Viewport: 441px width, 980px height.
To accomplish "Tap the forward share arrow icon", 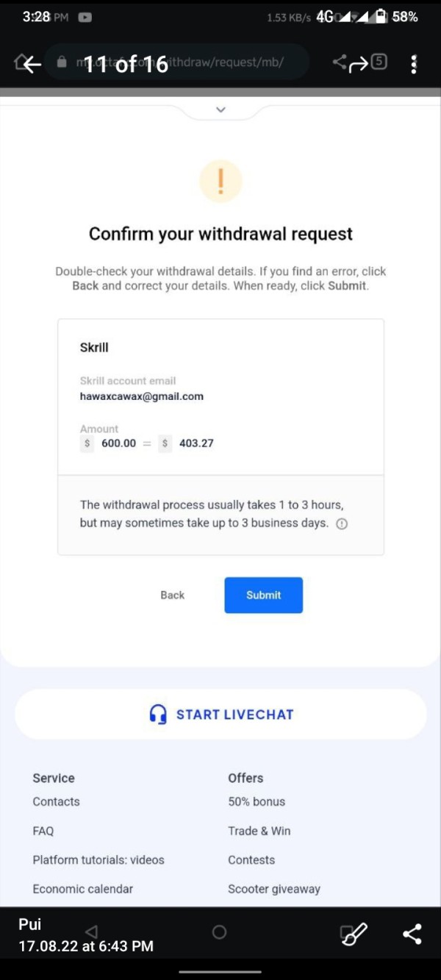I will point(358,65).
